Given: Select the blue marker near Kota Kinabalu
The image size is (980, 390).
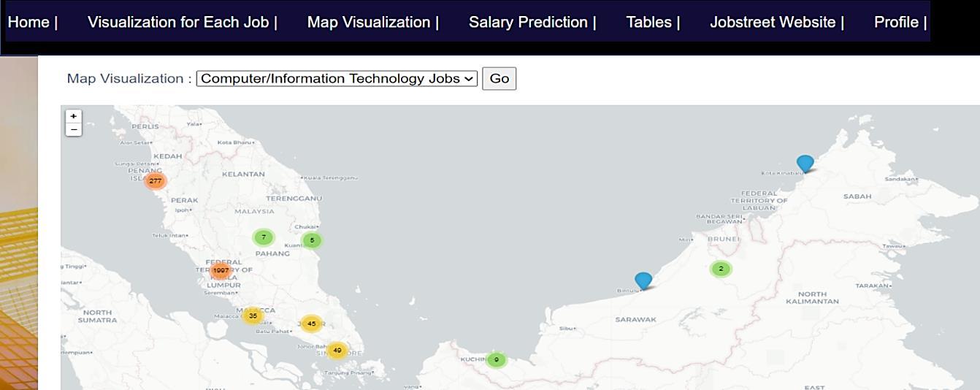Looking at the screenshot, I should (805, 164).
